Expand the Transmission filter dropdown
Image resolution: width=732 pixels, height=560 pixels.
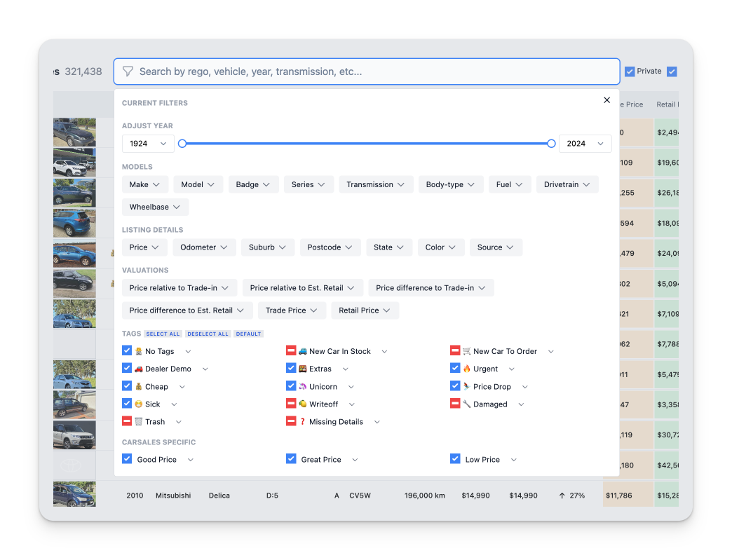[x=375, y=184]
